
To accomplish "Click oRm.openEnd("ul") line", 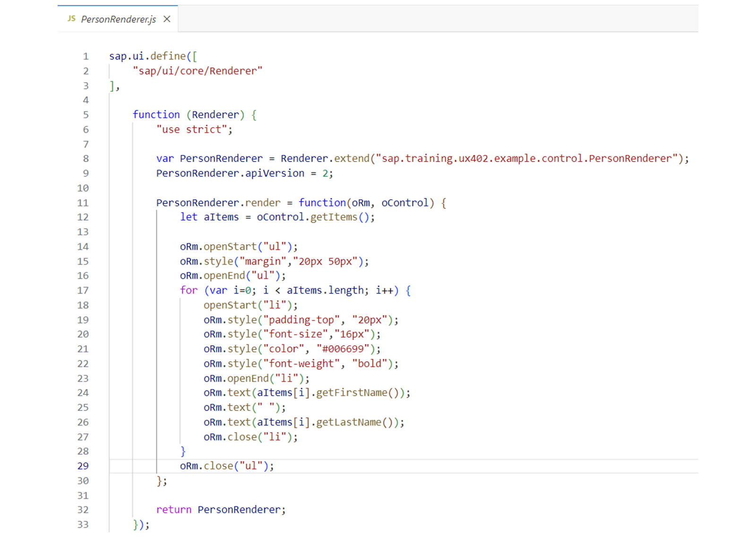I will click(233, 276).
